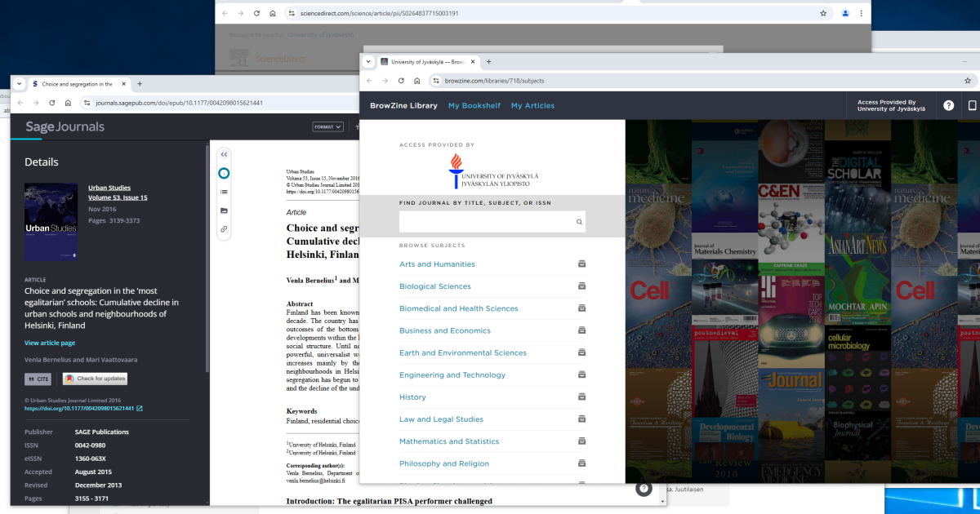Bookmark the ScienceDirect page with star icon

click(823, 13)
